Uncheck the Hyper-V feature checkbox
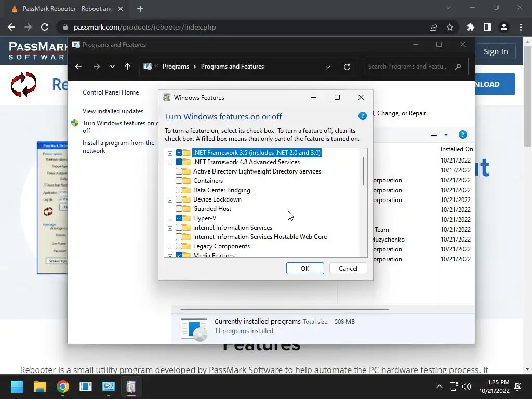 (179, 218)
